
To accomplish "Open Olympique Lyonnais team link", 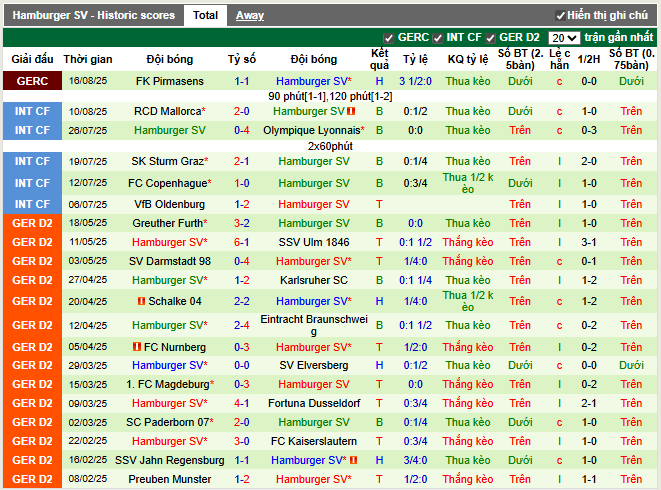I will click(312, 130).
